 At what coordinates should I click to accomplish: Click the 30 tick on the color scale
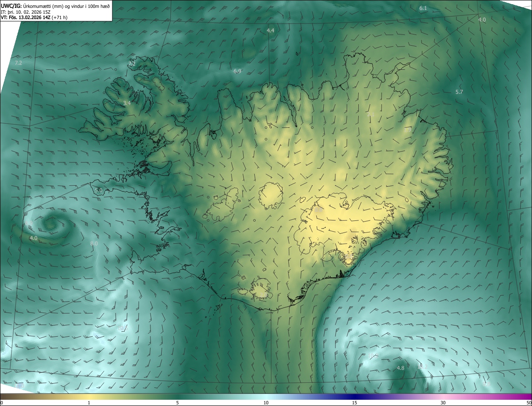click(x=443, y=403)
